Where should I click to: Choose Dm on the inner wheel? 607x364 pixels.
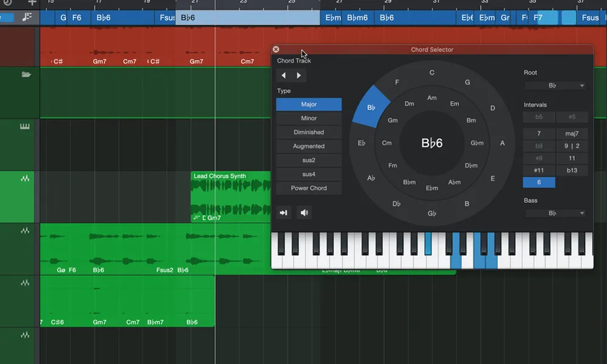point(409,104)
